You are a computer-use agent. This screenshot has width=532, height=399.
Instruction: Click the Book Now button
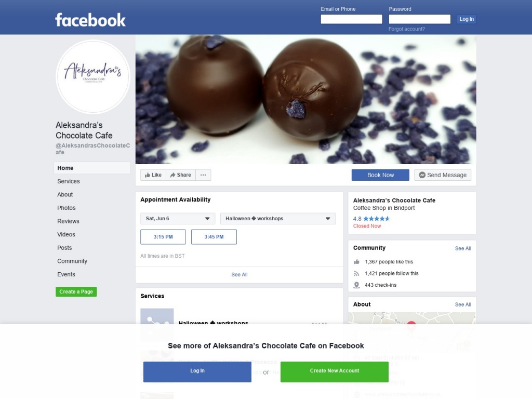click(380, 175)
